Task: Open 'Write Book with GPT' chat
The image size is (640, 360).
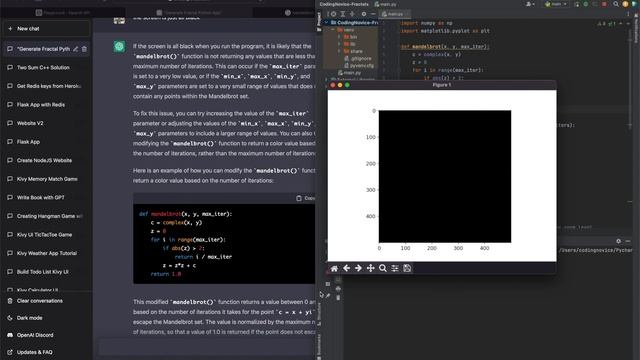Action: click(x=46, y=198)
